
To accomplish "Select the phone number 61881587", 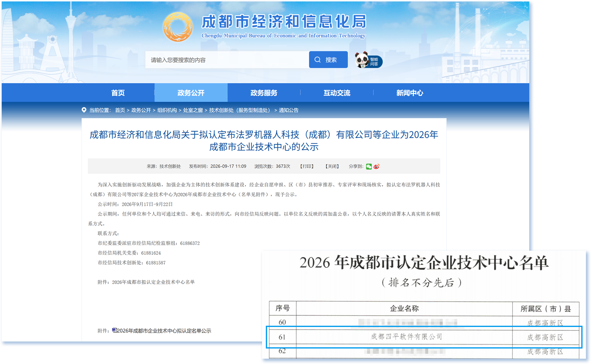I will pyautogui.click(x=156, y=263).
